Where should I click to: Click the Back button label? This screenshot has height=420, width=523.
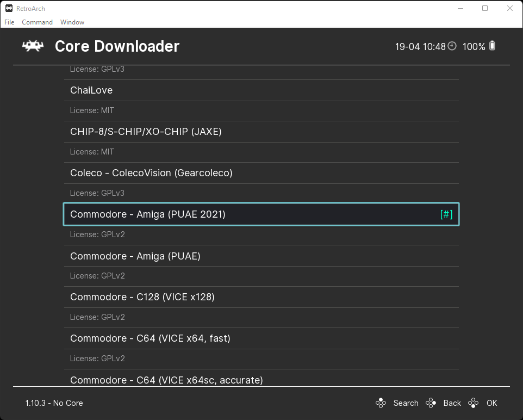(452, 403)
